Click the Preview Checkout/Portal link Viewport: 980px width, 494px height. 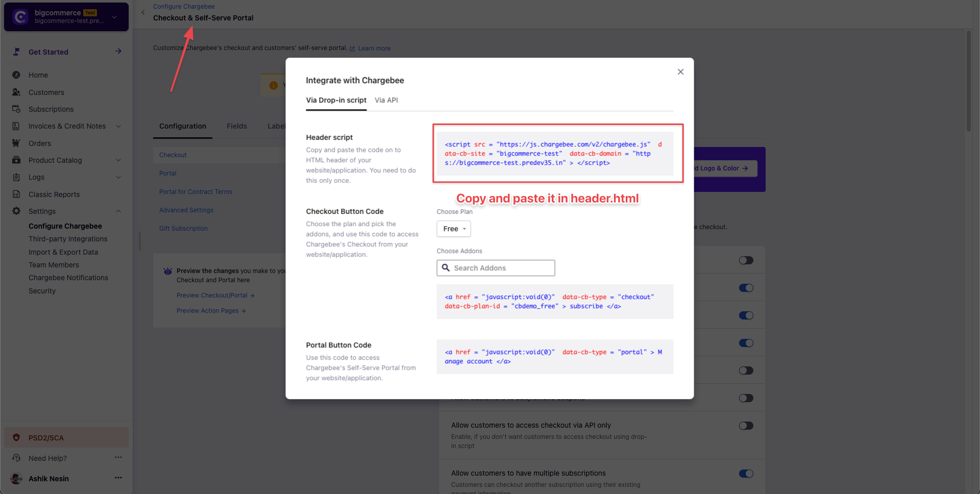215,295
